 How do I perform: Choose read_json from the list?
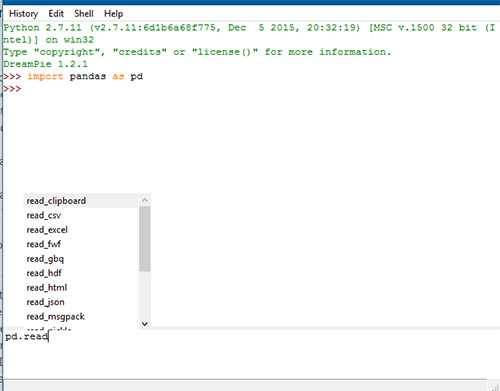tap(82, 302)
